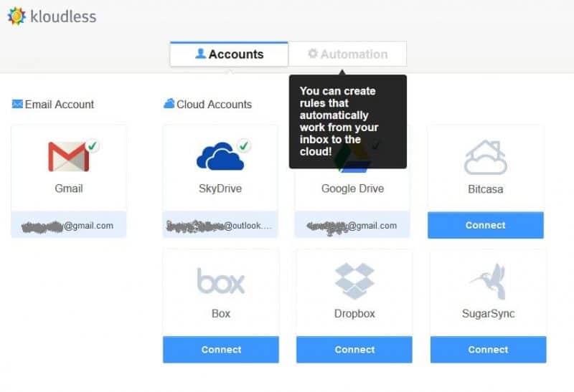Click the automation rules tooltip

348,121
